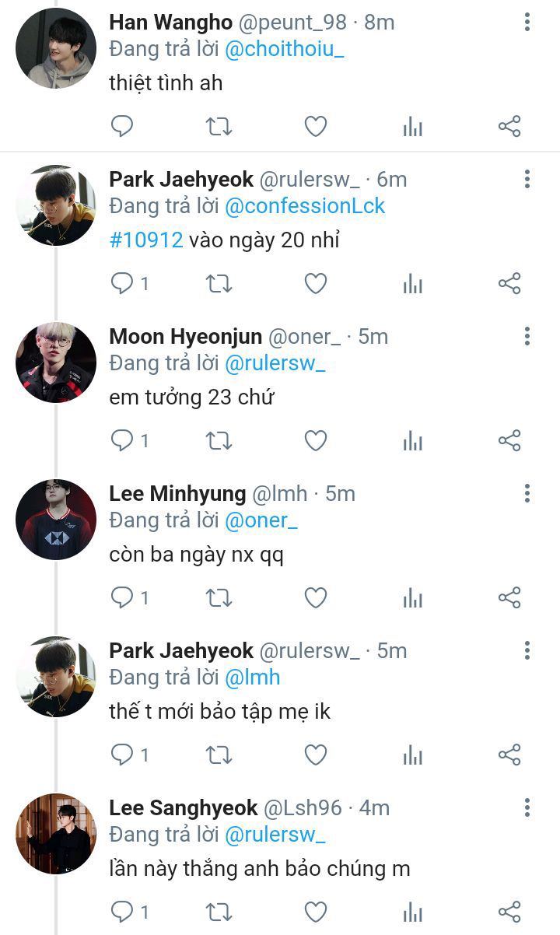Share Moon Hyeonjun's tweet
The width and height of the screenshot is (560, 935).
[509, 441]
